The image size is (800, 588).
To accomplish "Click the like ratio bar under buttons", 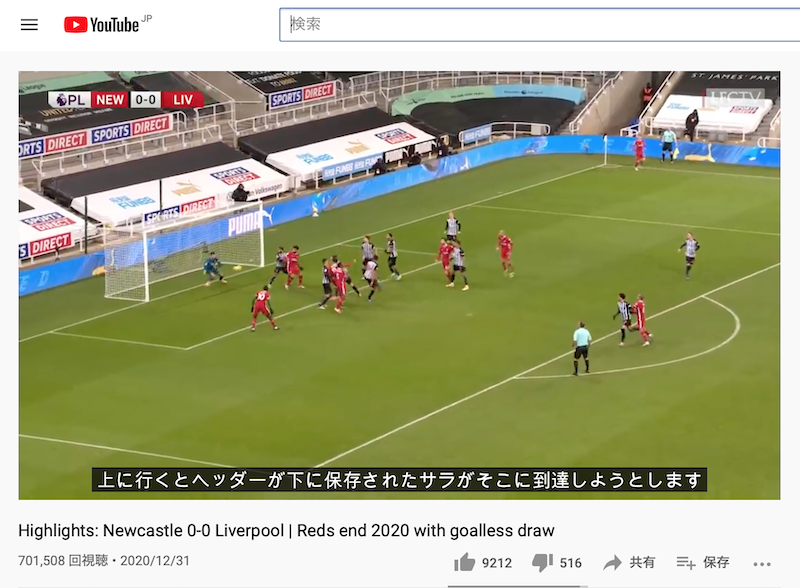I will tap(518, 586).
